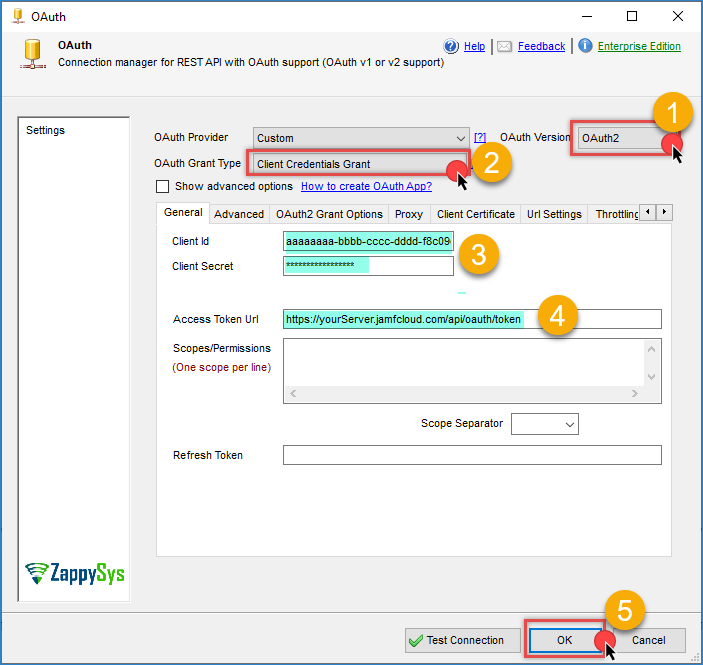Enable the Show advanced options checkbox

click(x=163, y=187)
